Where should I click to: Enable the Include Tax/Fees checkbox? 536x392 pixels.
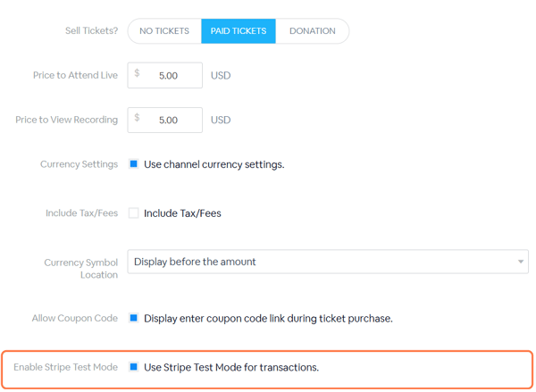pyautogui.click(x=134, y=213)
